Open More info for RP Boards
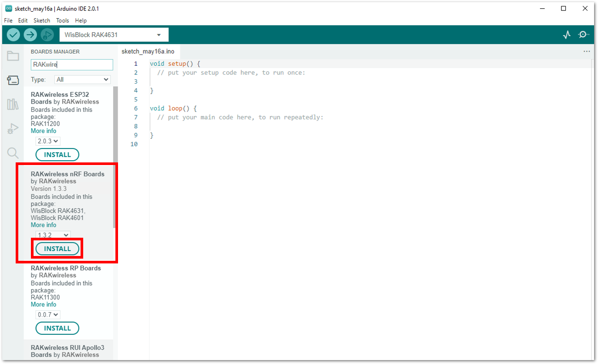The image size is (598, 364). tap(44, 304)
